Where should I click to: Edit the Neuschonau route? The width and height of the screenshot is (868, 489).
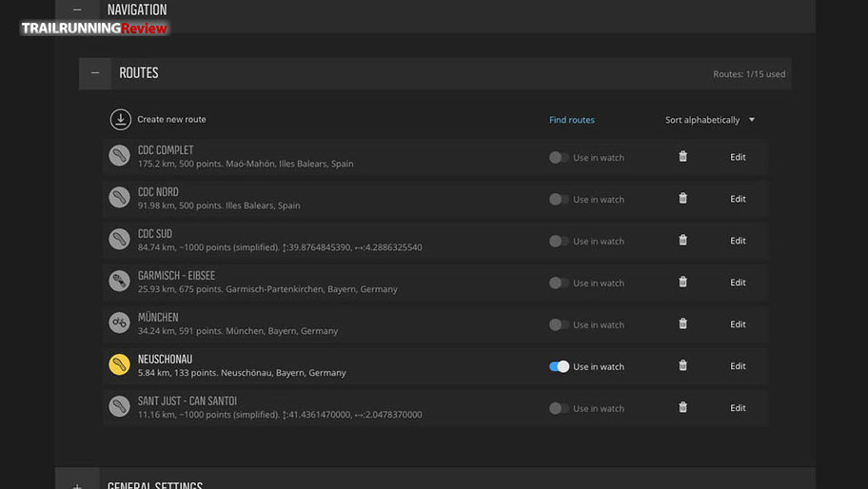[x=738, y=365]
